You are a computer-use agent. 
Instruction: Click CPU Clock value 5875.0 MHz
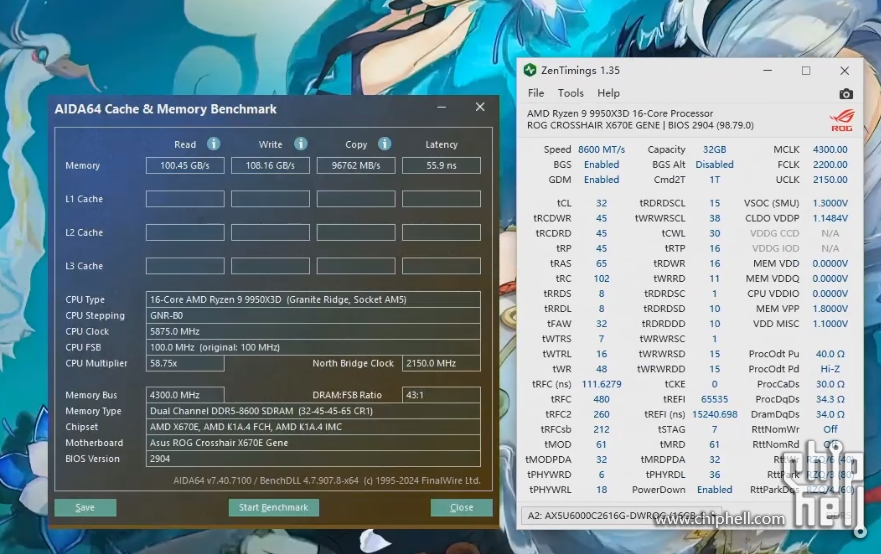click(x=313, y=332)
